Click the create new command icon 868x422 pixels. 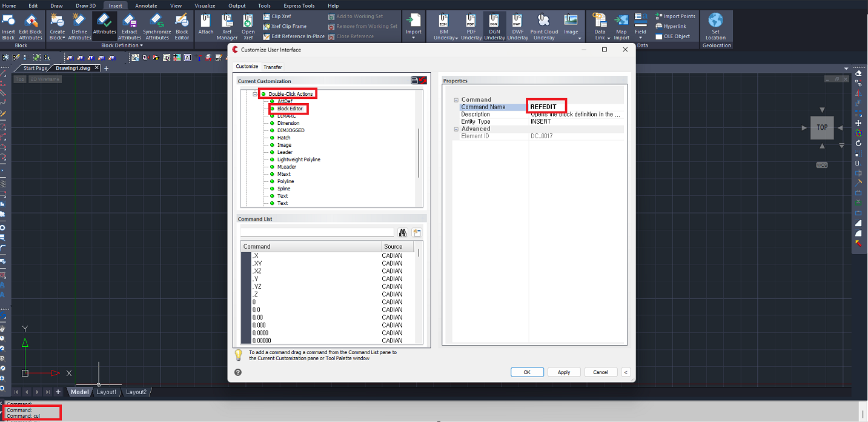coord(417,233)
